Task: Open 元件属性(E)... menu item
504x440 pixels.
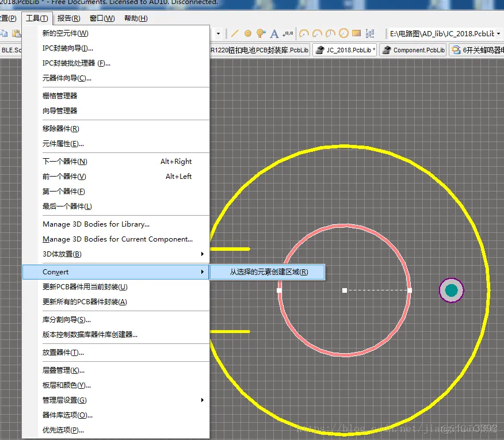Action: (x=116, y=144)
